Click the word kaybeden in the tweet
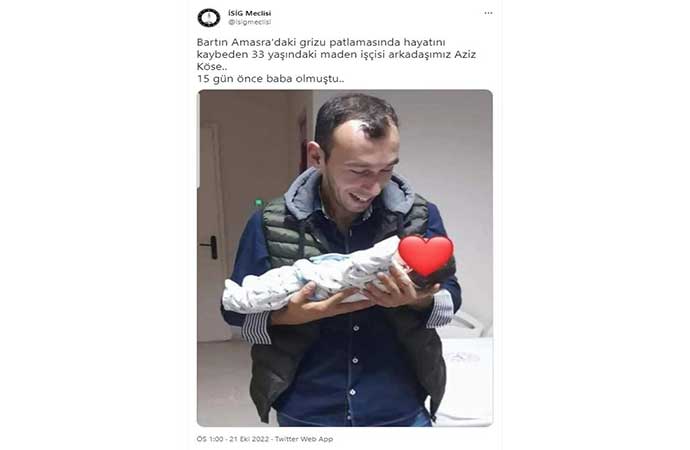This screenshot has width=690, height=450. pyautogui.click(x=222, y=55)
